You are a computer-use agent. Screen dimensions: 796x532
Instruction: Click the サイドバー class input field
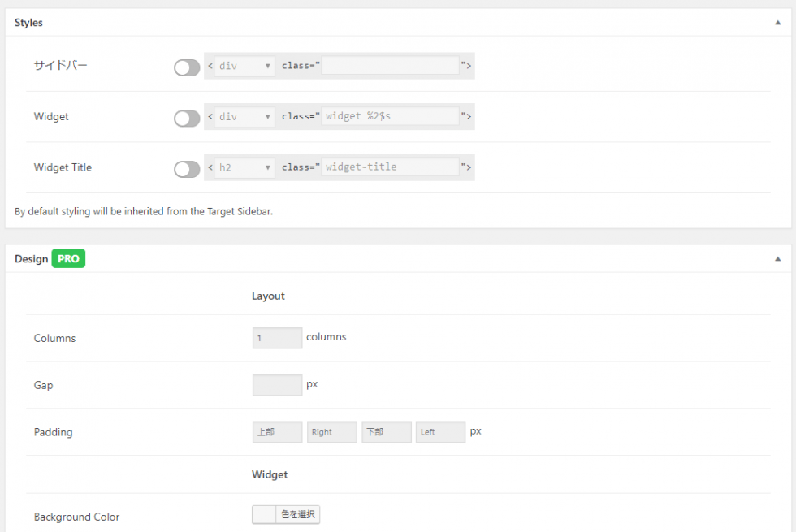coord(391,66)
